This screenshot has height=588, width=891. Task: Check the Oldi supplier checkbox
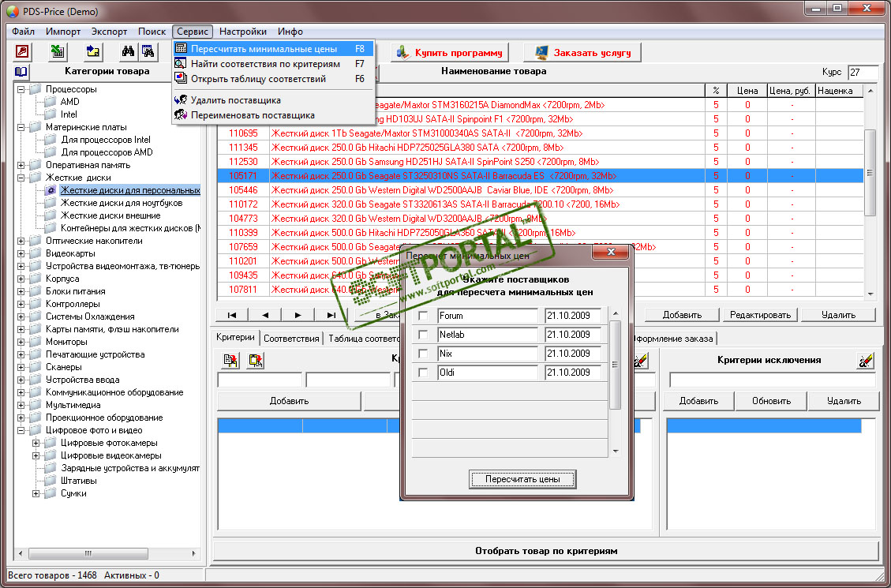(423, 373)
